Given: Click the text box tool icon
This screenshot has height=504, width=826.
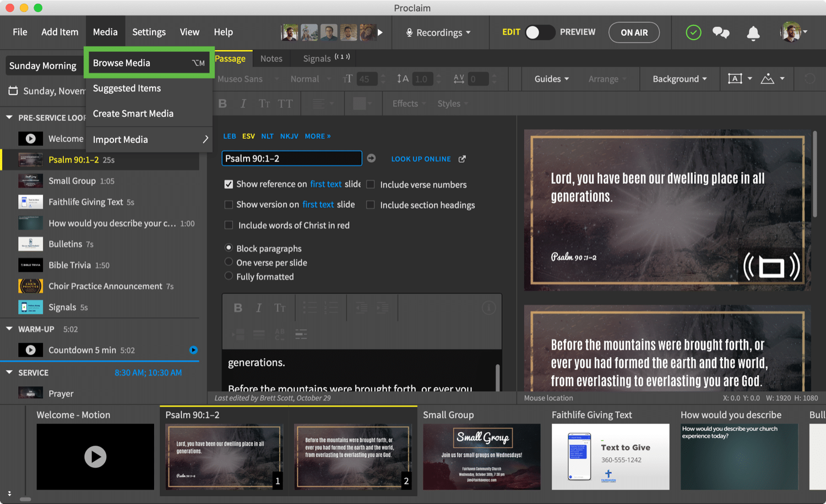Looking at the screenshot, I should click(735, 79).
